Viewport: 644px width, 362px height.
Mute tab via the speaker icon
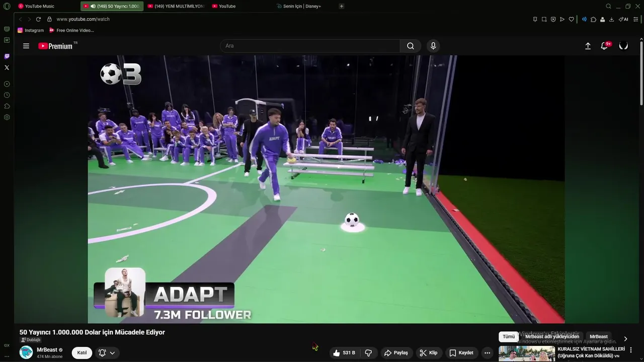(x=93, y=6)
